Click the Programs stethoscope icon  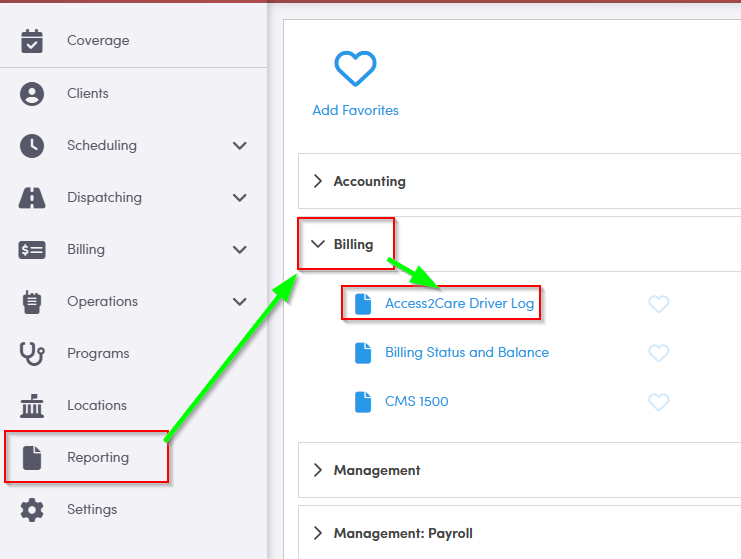pyautogui.click(x=32, y=354)
